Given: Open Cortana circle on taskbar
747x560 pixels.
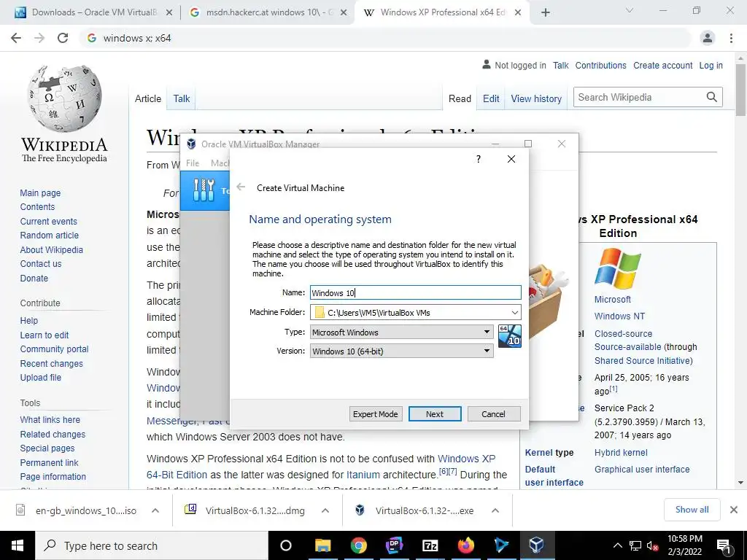Looking at the screenshot, I should pos(286,545).
